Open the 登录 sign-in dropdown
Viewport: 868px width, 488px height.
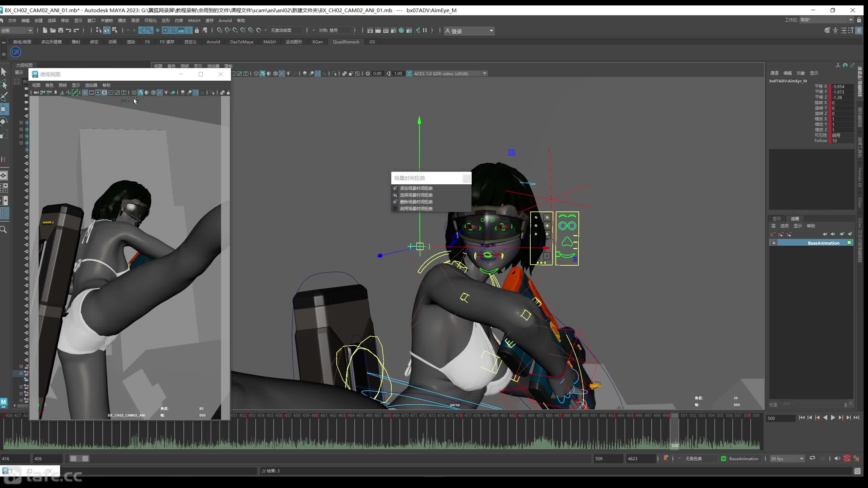(469, 31)
